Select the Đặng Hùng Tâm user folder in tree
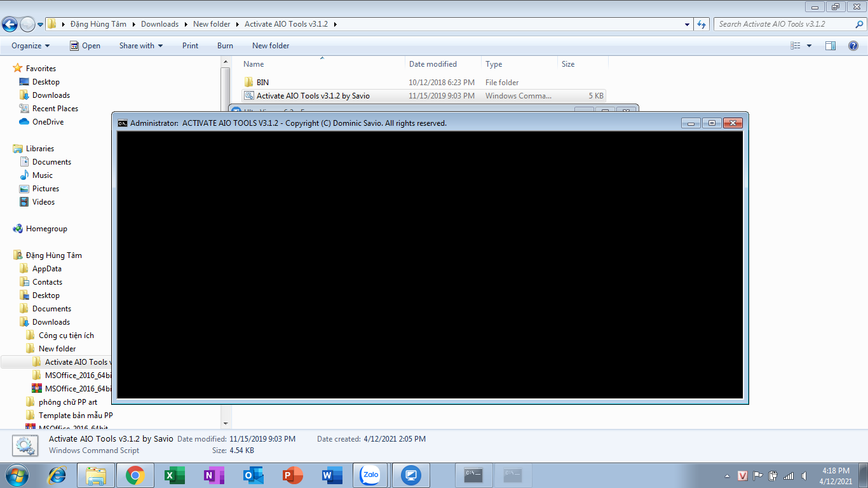 [54, 255]
